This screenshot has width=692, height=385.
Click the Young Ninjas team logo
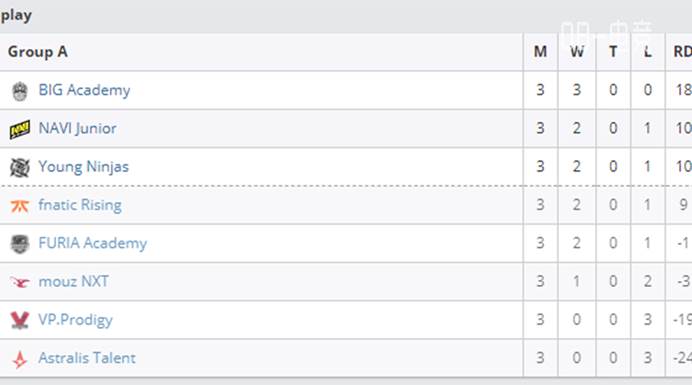19,167
